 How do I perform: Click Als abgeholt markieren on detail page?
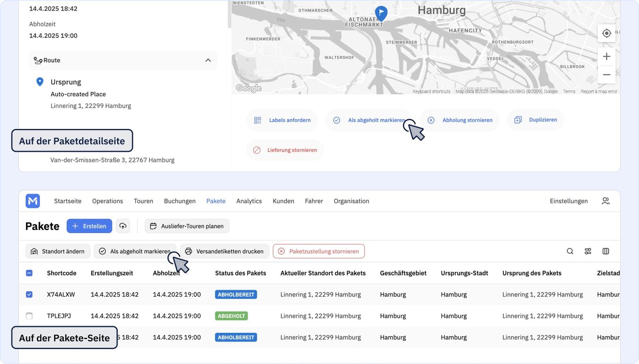369,120
